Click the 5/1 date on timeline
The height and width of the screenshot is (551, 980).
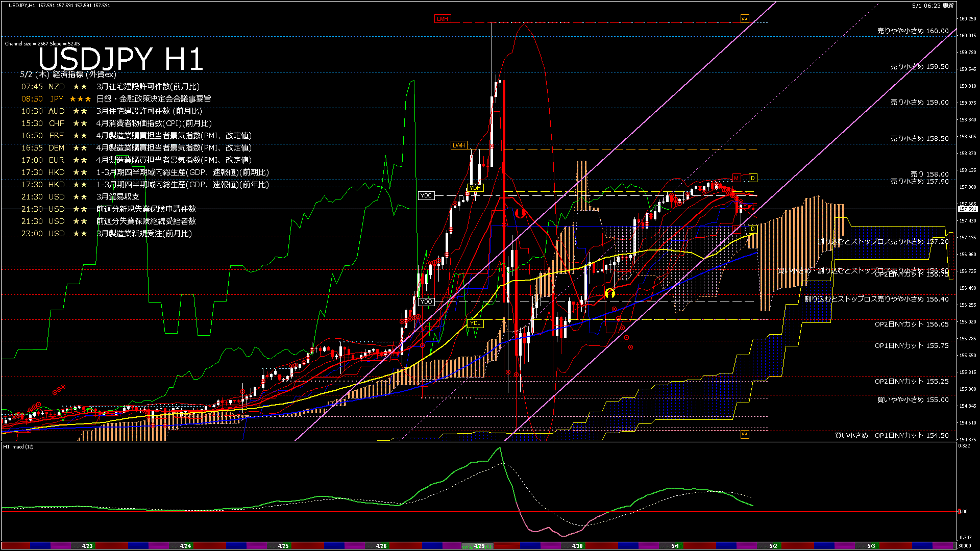(675, 546)
